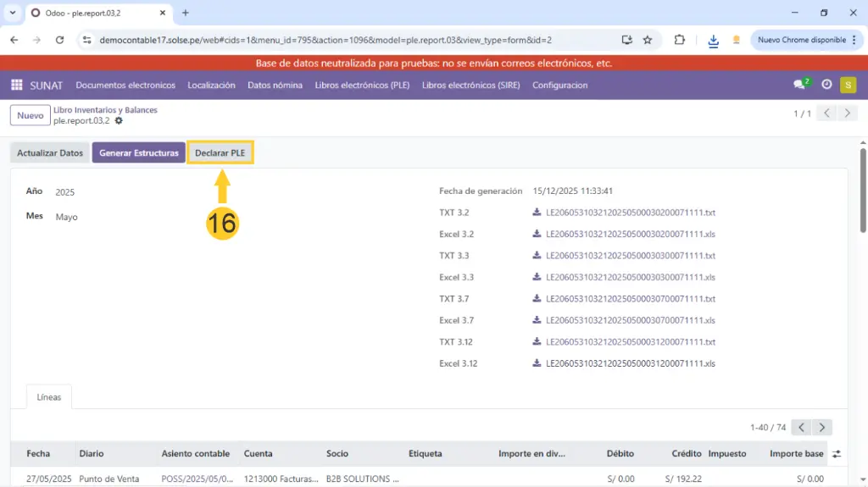The image size is (868, 487).
Task: Open the messages conversation icon
Action: (798, 85)
